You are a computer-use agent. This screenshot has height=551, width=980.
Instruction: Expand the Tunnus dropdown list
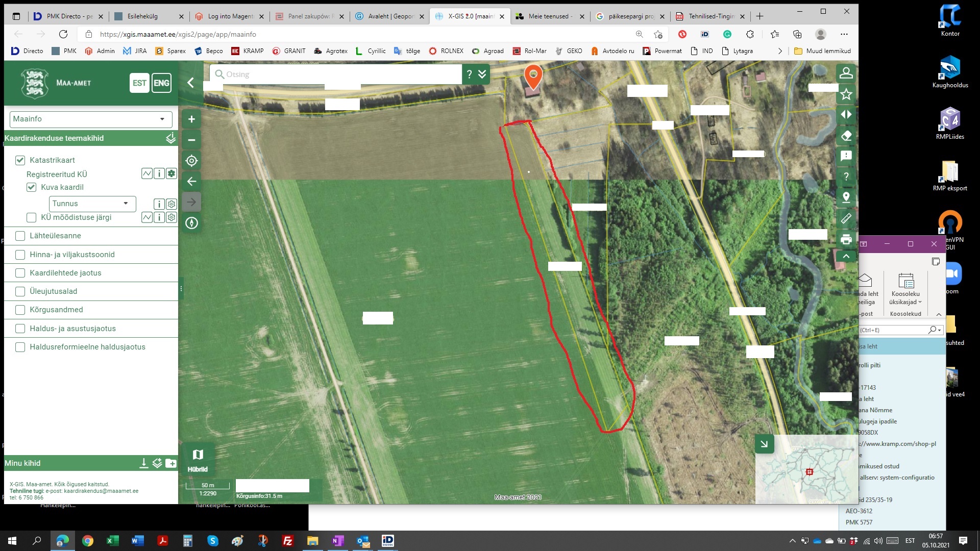coord(92,204)
